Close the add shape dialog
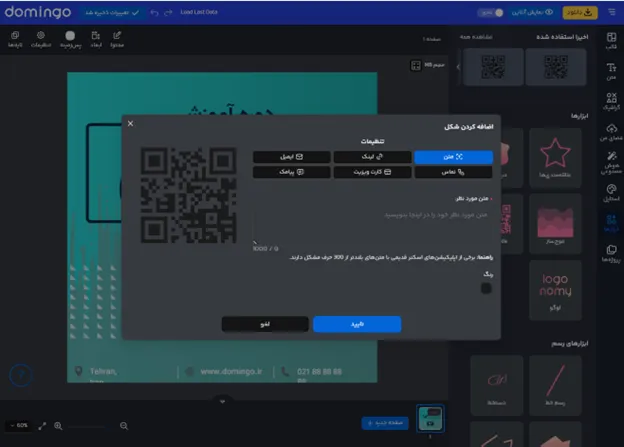This screenshot has width=624, height=447. (x=130, y=123)
